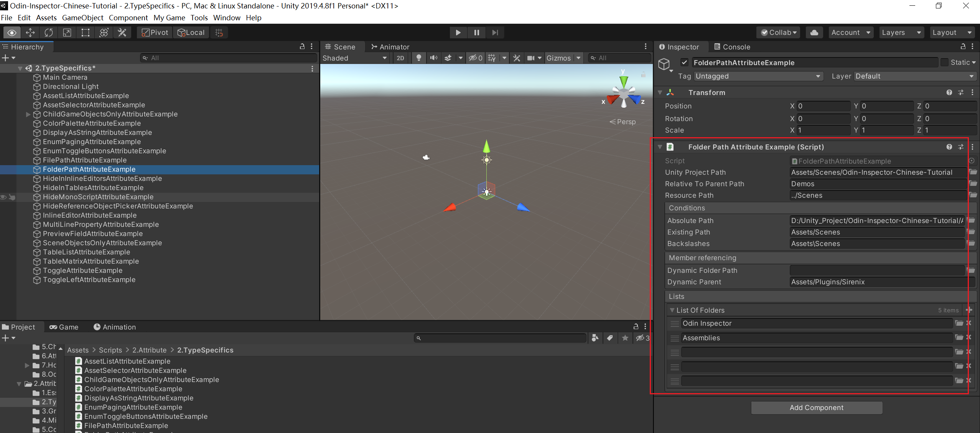Screen dimensions: 980x433
Task: Select the Rect tool
Action: pos(86,33)
